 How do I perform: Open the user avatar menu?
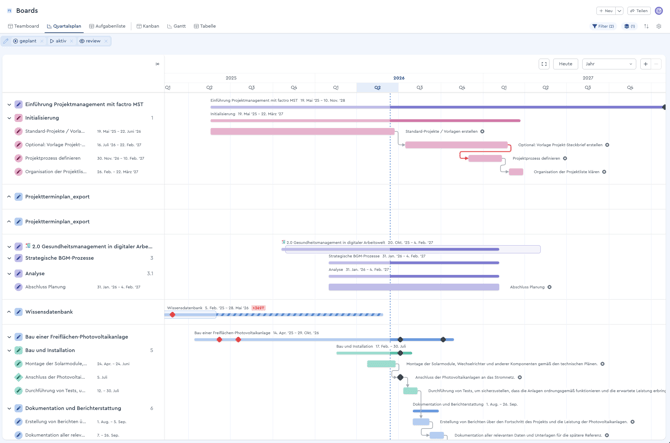[659, 11]
